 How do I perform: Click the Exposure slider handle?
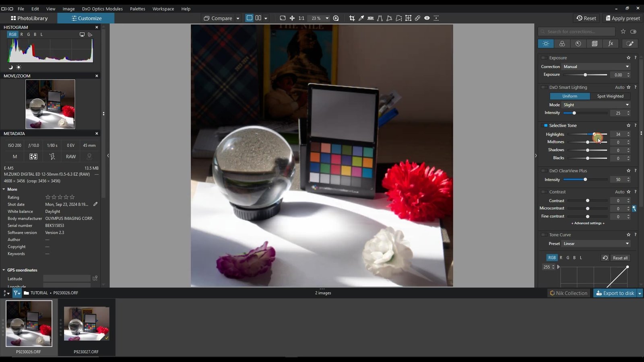click(585, 75)
